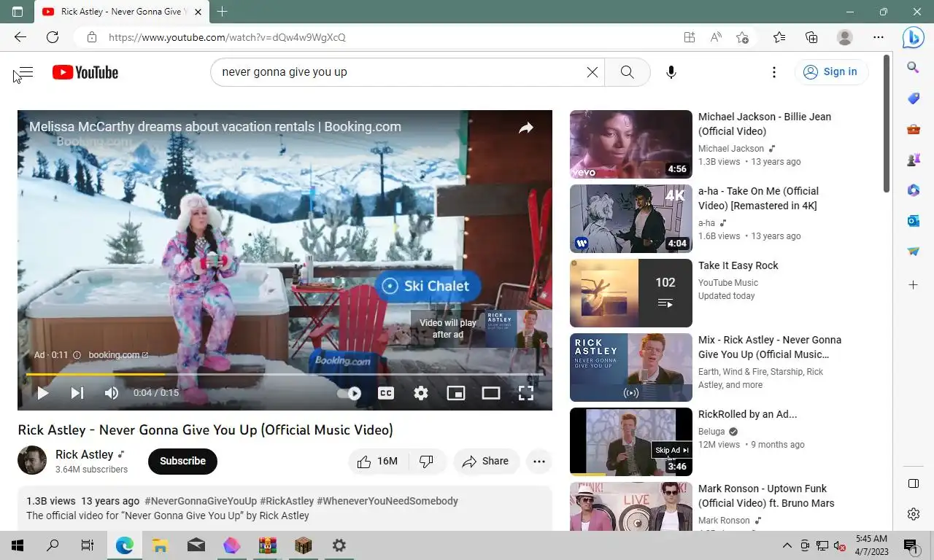Enter full screen mode

point(526,393)
